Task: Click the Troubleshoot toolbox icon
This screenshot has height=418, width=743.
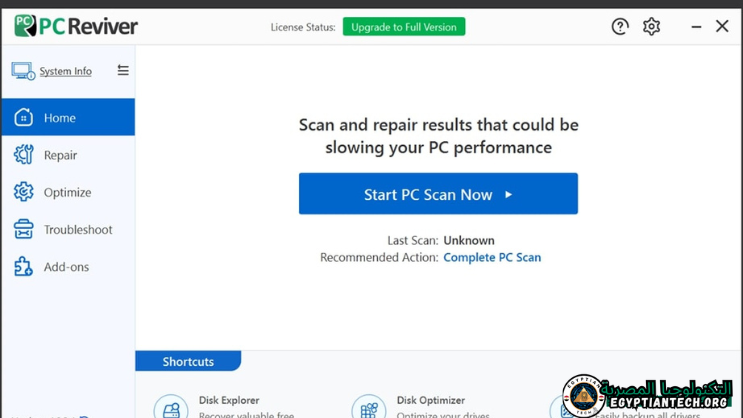Action: pyautogui.click(x=23, y=229)
